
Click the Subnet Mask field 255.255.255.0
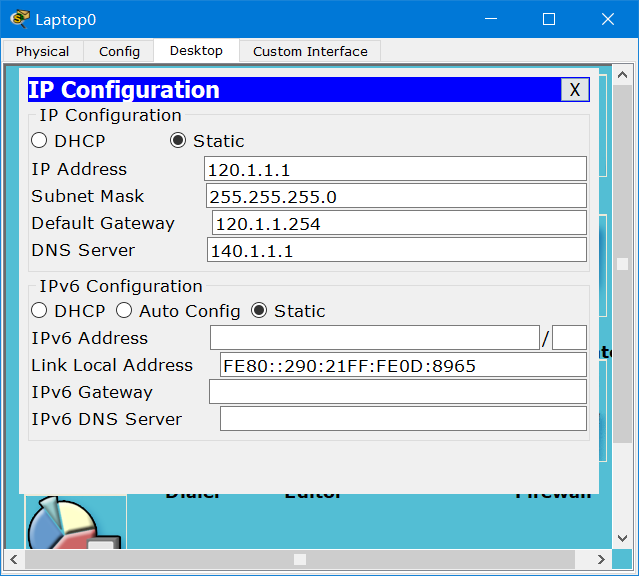(396, 196)
